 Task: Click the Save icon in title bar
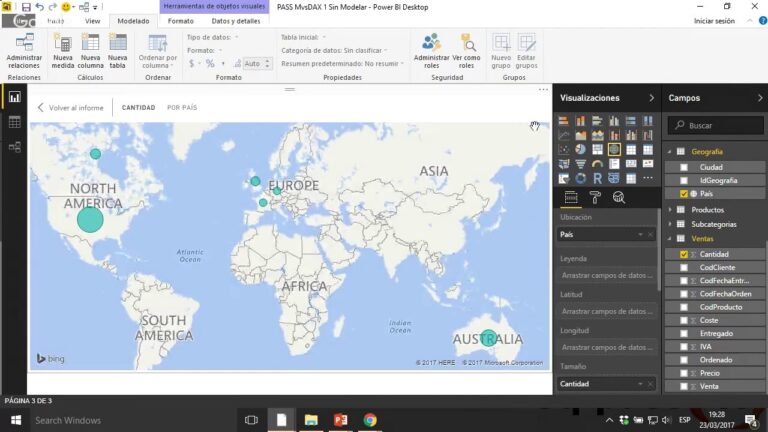[x=26, y=7]
